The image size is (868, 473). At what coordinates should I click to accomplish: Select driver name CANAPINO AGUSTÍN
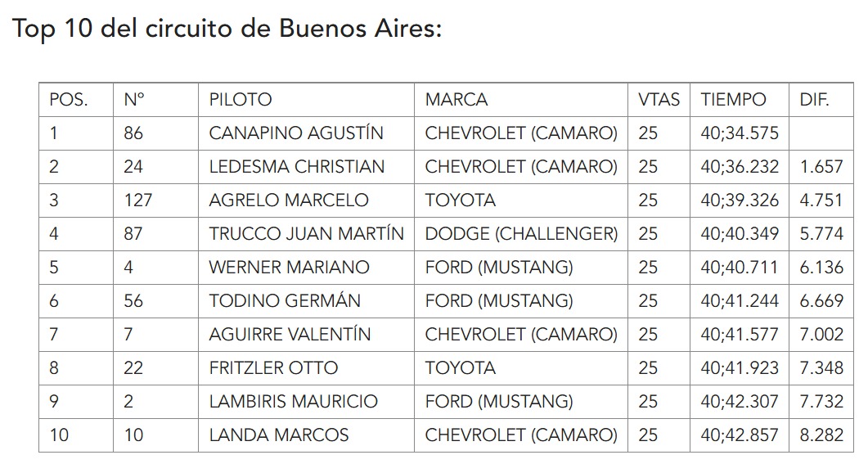pyautogui.click(x=295, y=133)
